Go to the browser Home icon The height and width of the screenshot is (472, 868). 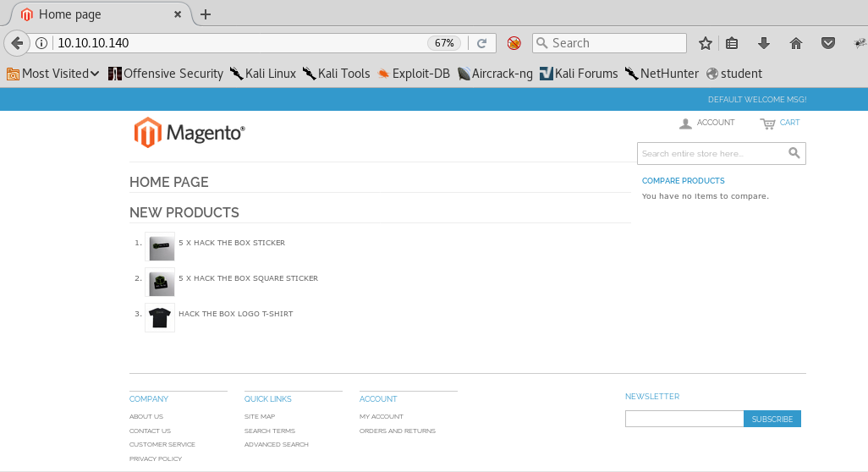pos(795,43)
